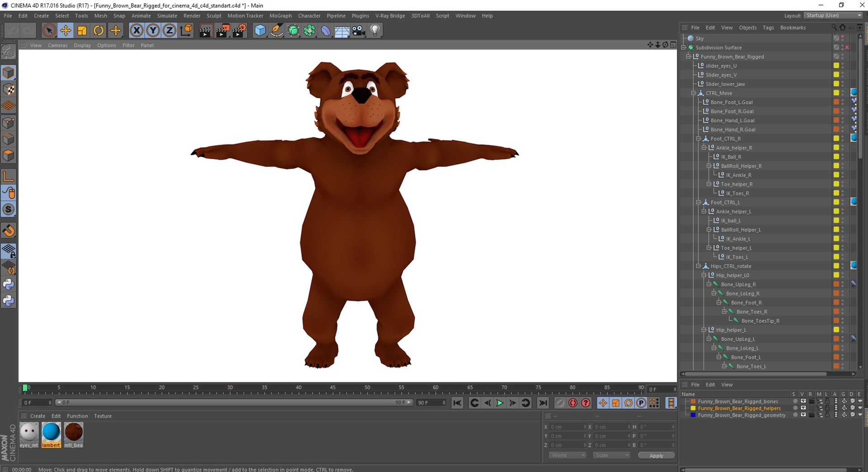
Task: Collapse the Foot_CTRL_R branch
Action: tap(698, 138)
